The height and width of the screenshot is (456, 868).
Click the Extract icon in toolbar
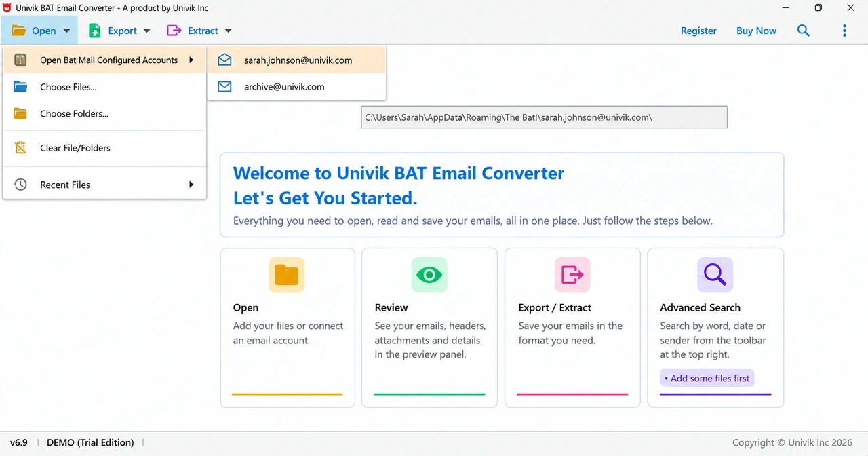pyautogui.click(x=174, y=31)
